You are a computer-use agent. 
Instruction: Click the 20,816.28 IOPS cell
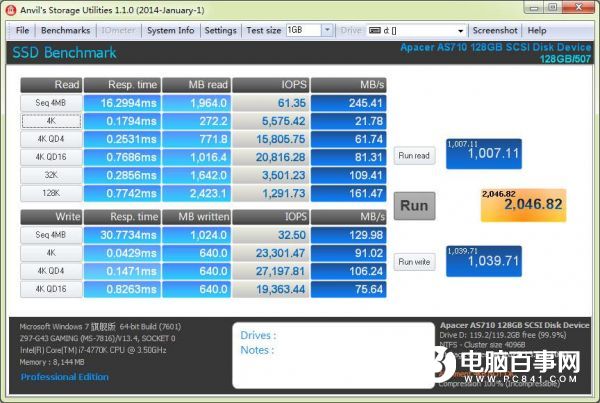tap(271, 157)
